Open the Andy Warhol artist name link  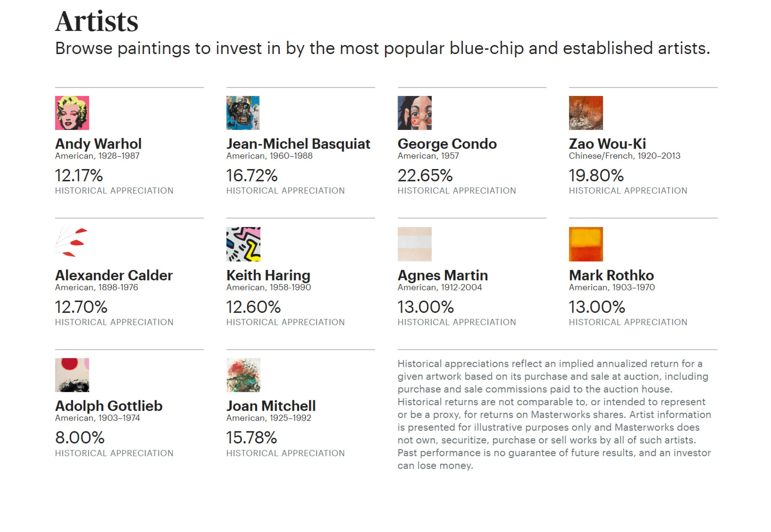(99, 144)
